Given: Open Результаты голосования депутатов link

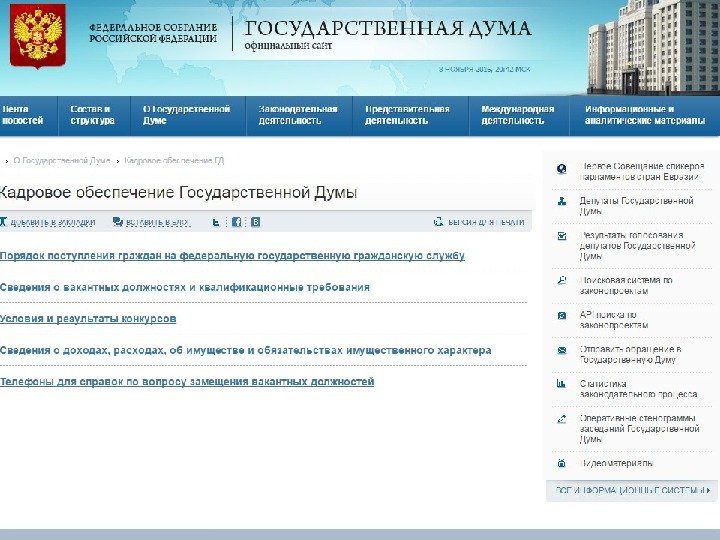Looking at the screenshot, I should [637, 246].
